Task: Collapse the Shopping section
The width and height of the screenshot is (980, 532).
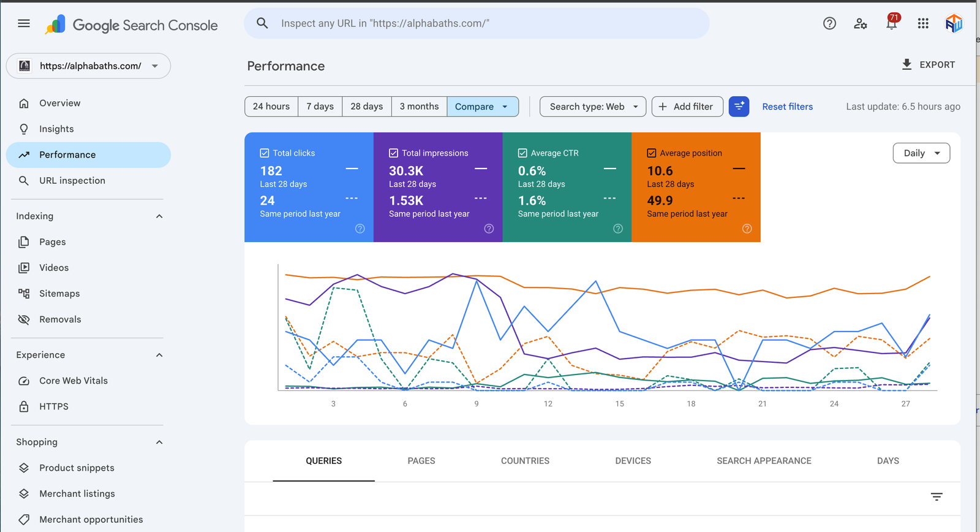Action: tap(159, 442)
